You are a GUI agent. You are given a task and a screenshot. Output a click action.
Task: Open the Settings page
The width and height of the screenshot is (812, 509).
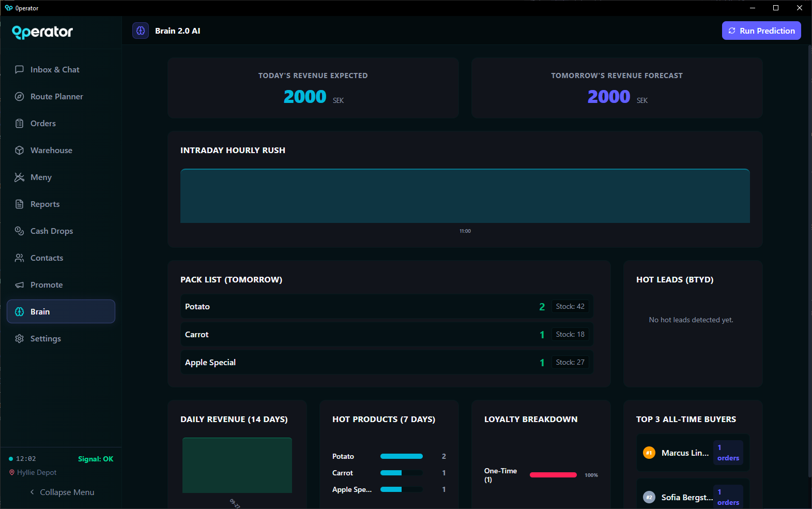point(61,338)
